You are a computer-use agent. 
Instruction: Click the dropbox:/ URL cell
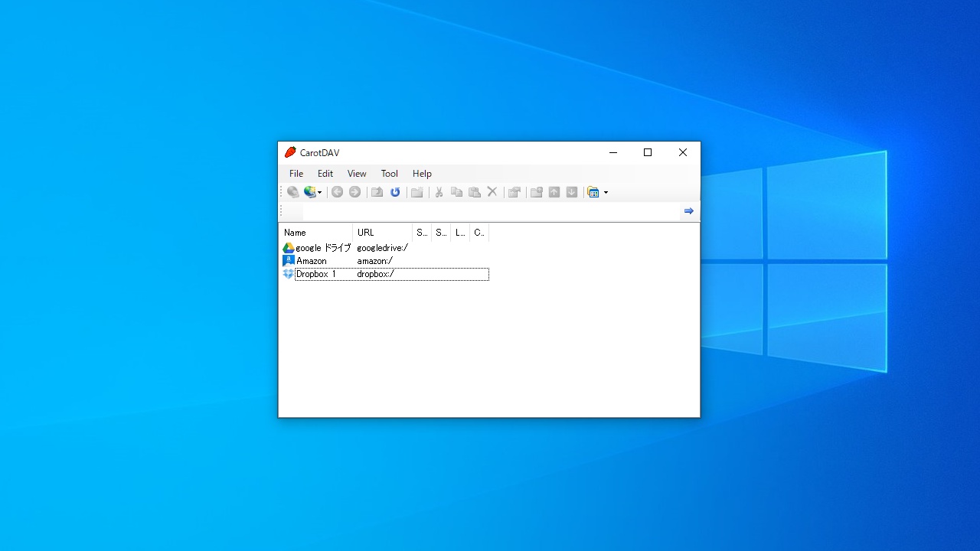tap(376, 274)
